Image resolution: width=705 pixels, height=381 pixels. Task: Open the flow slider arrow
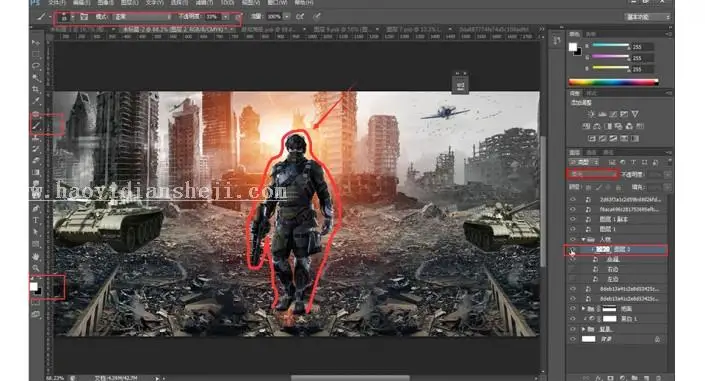(x=286, y=17)
